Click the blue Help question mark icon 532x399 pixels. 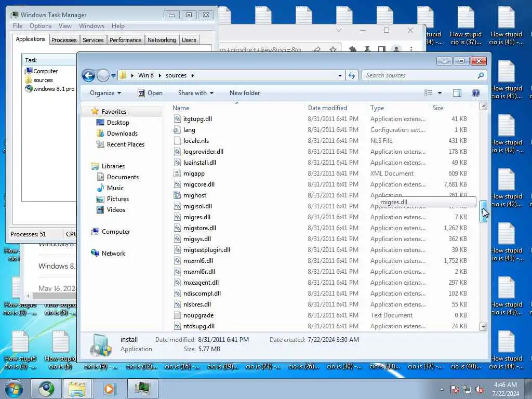coord(476,93)
